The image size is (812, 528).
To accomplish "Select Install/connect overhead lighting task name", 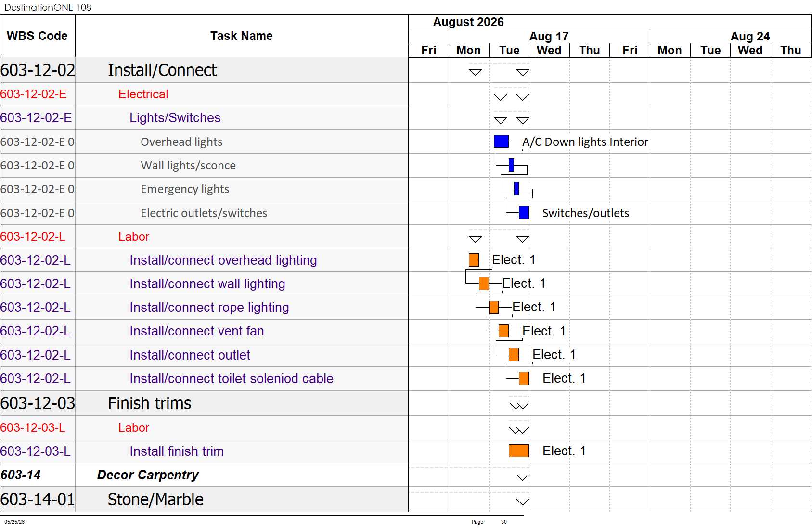I will pos(223,260).
